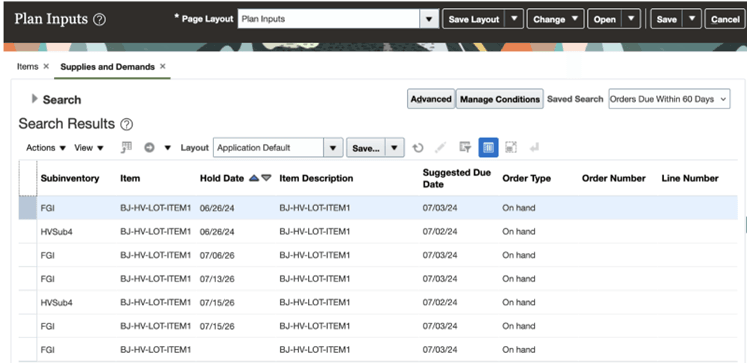Click the select-all corner cell of table
This screenshot has width=747, height=363.
click(28, 178)
